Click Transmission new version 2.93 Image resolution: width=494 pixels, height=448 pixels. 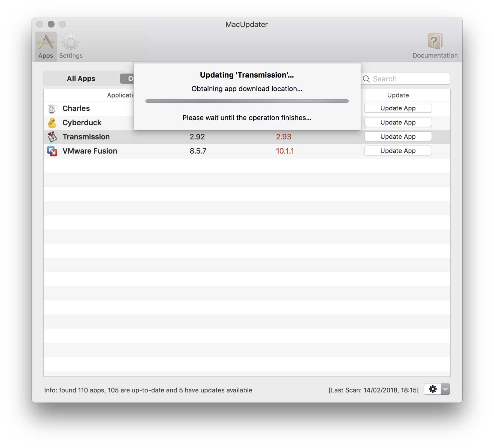[284, 137]
